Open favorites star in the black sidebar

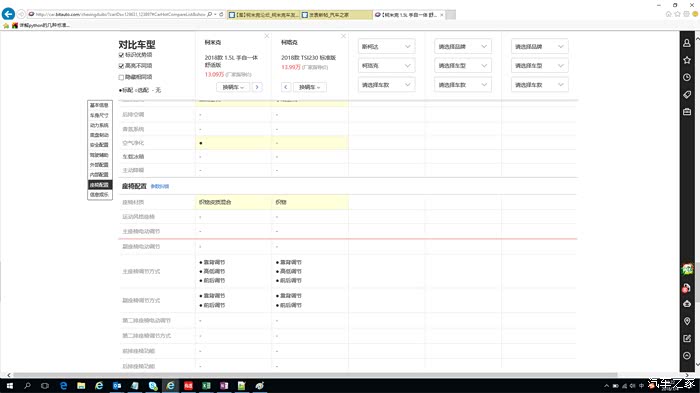pyautogui.click(x=687, y=60)
